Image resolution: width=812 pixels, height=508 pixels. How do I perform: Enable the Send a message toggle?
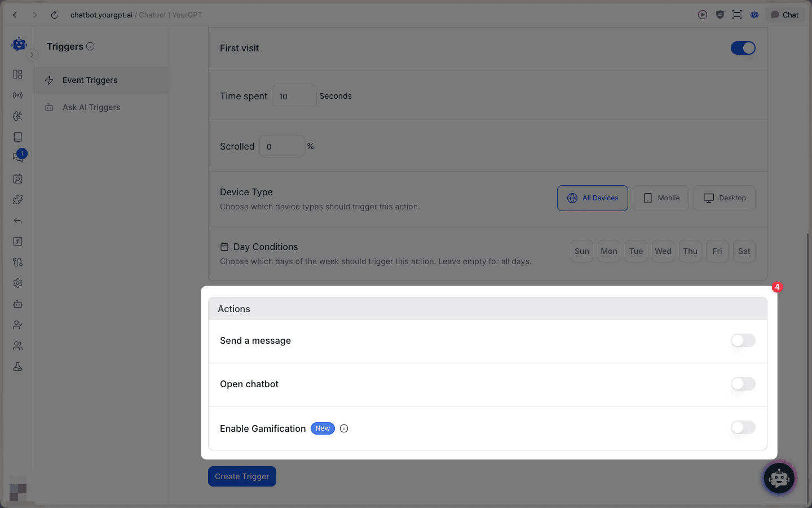(x=743, y=340)
